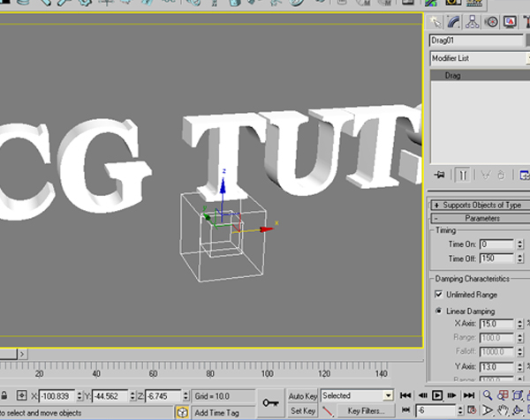530x420 pixels.
Task: Click the Time Off value field
Action: point(496,259)
